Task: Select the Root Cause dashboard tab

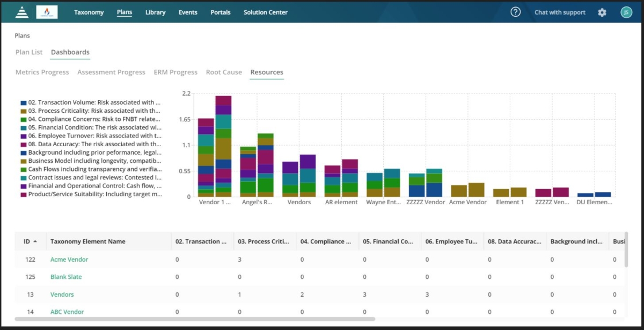Action: tap(224, 71)
